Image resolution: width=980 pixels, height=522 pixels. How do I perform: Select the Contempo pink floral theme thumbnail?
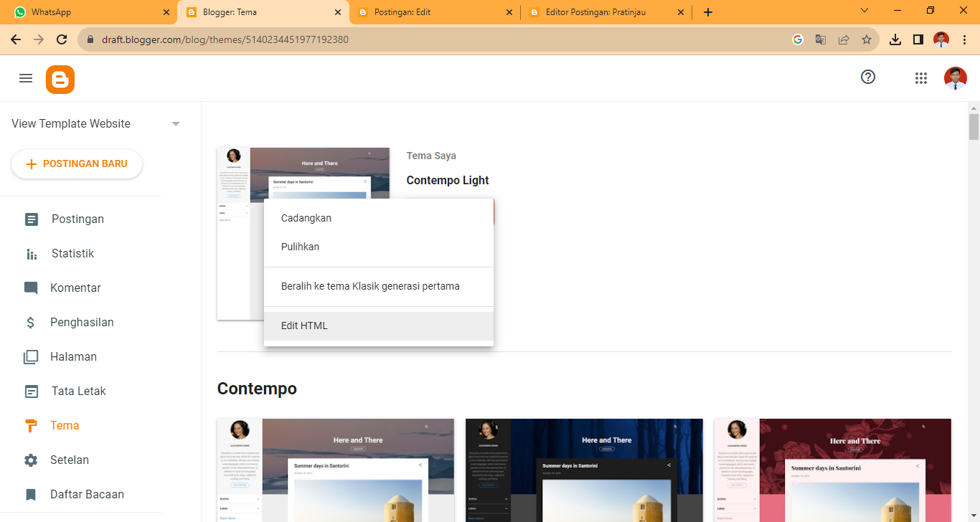(832, 470)
